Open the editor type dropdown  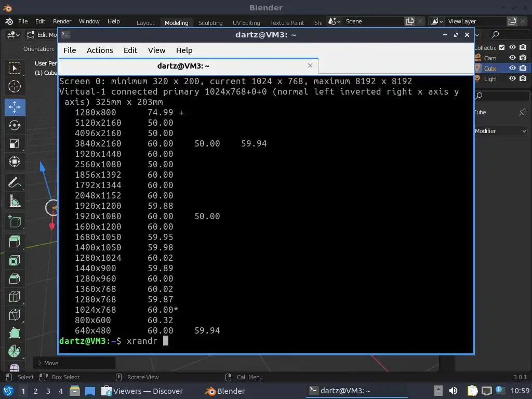(14, 35)
